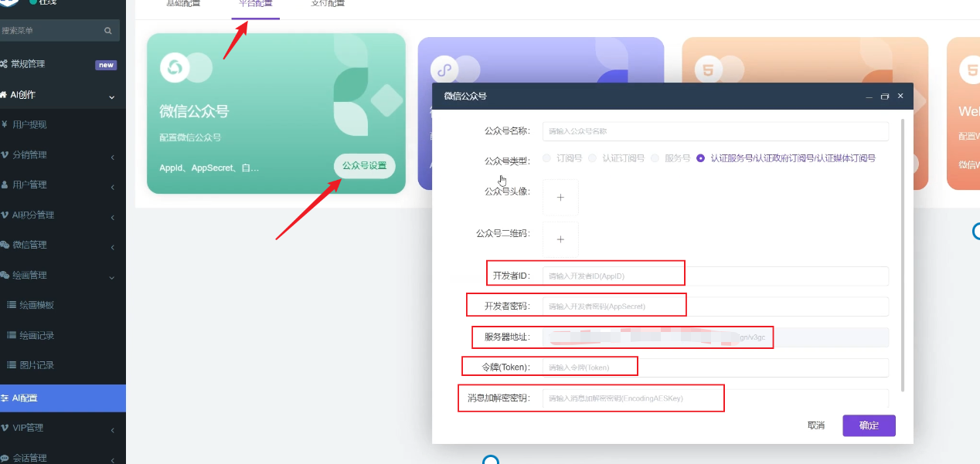Expand the VIP管理 submenu chevron
Viewport: 980px width, 464px height.
(112, 430)
